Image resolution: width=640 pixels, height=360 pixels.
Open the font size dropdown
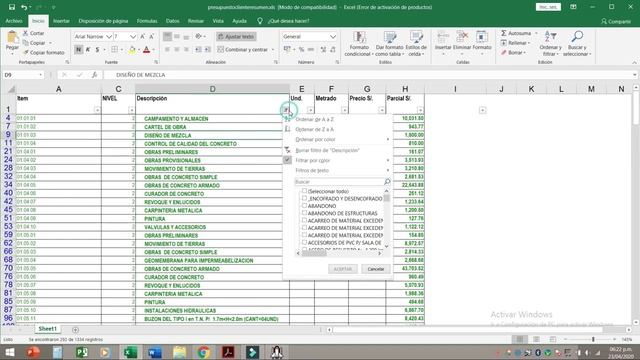click(133, 37)
